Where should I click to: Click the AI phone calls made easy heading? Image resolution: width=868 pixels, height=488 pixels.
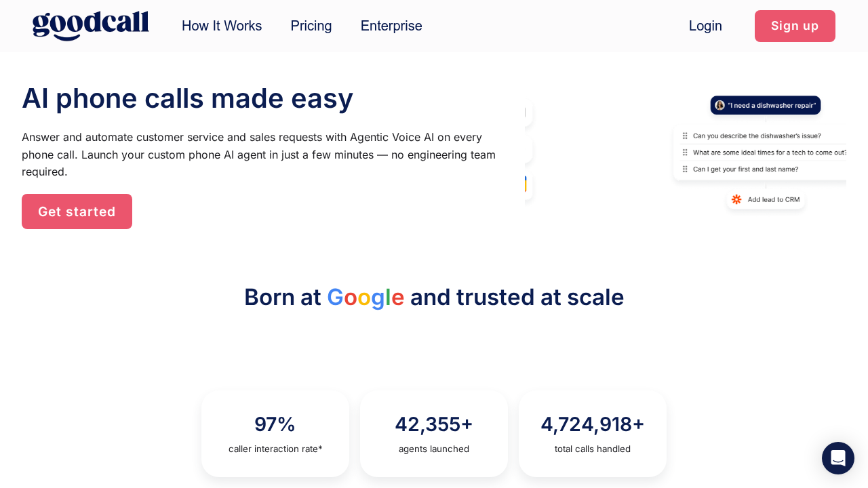[x=187, y=98]
